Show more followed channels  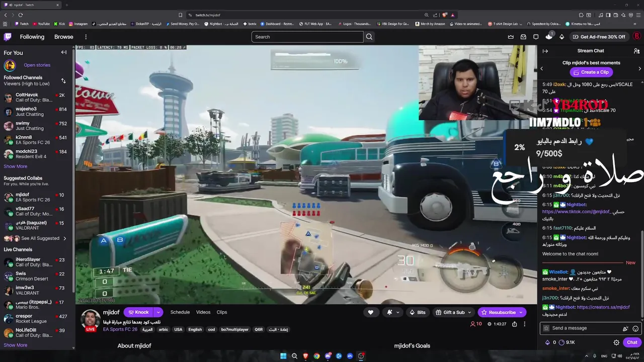(x=16, y=166)
